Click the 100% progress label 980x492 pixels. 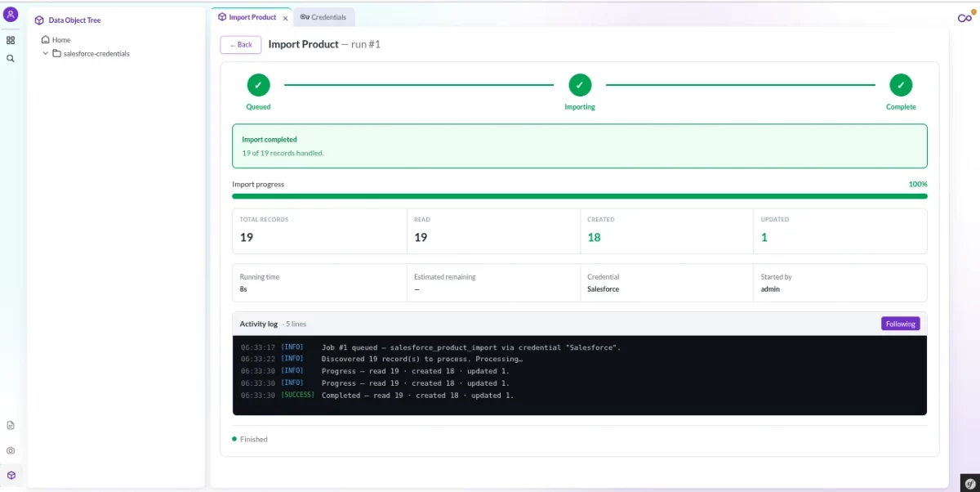click(918, 184)
